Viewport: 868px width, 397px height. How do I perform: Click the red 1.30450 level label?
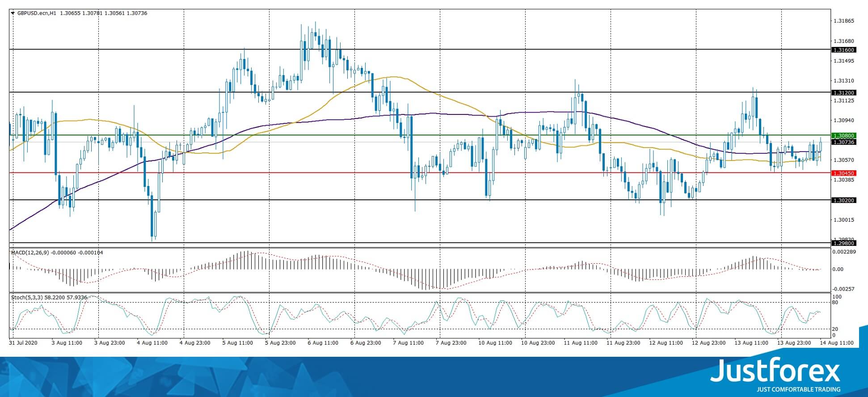coord(843,173)
